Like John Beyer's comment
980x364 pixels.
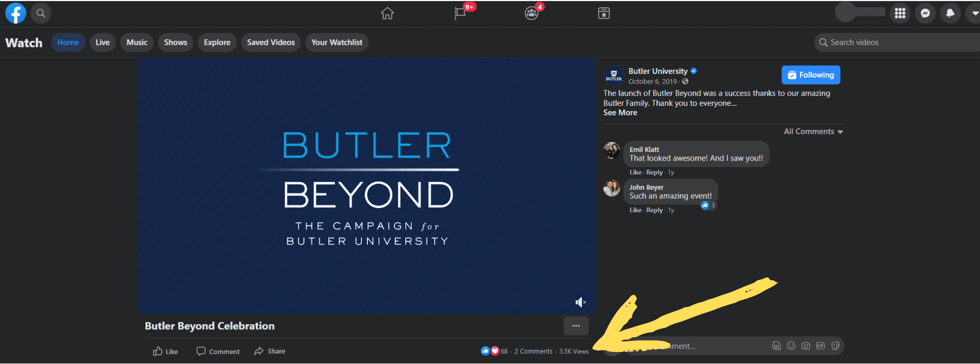pyautogui.click(x=635, y=210)
